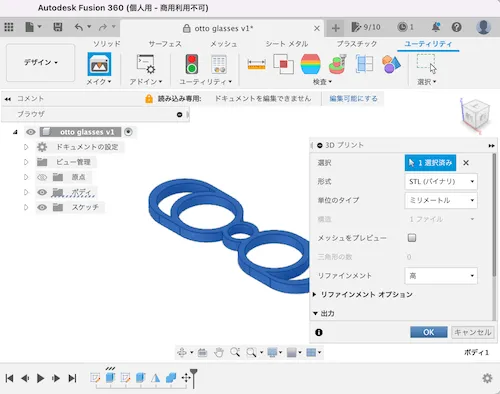Screen dimensions: 500x394
Task: Click the parameters table utility icon
Action: pyautogui.click(x=219, y=64)
